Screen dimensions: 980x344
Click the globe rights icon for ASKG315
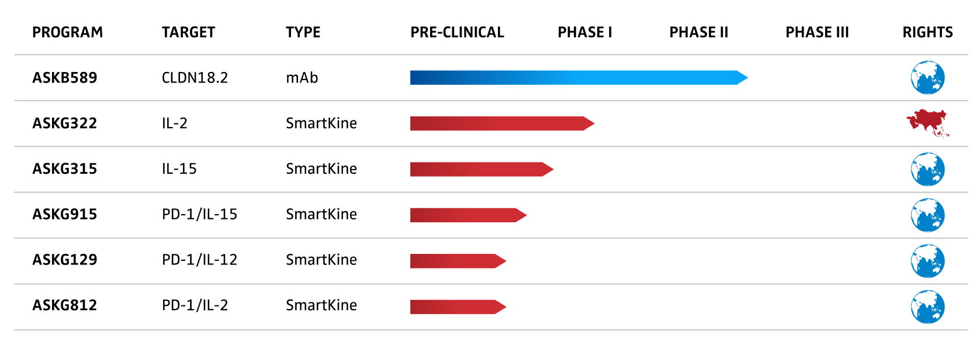tap(927, 169)
